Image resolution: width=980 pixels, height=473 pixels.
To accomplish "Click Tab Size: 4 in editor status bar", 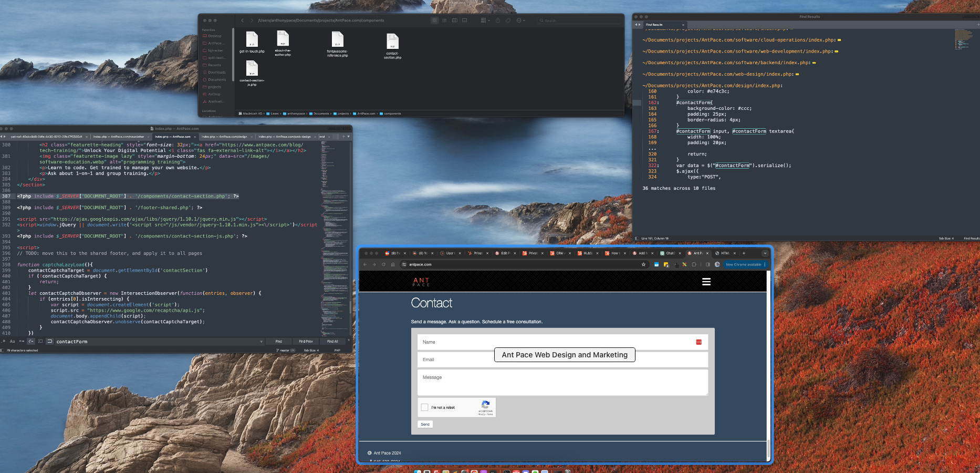I will (311, 350).
